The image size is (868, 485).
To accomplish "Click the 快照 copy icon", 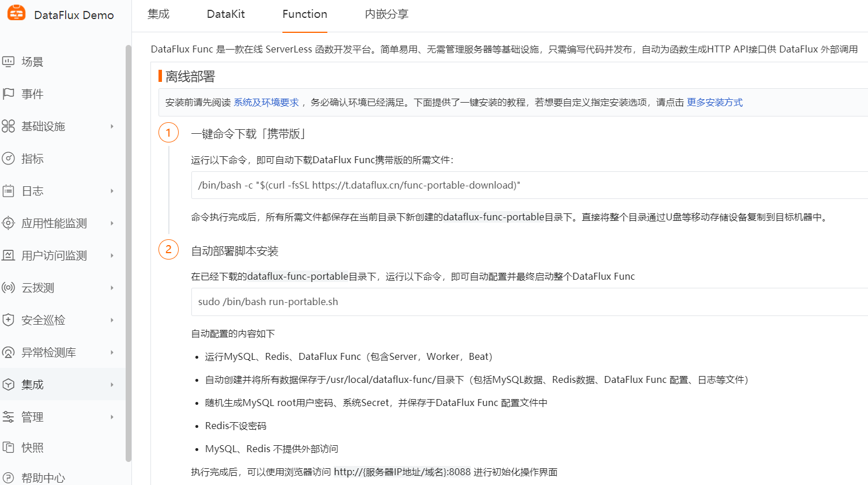I will [8, 448].
